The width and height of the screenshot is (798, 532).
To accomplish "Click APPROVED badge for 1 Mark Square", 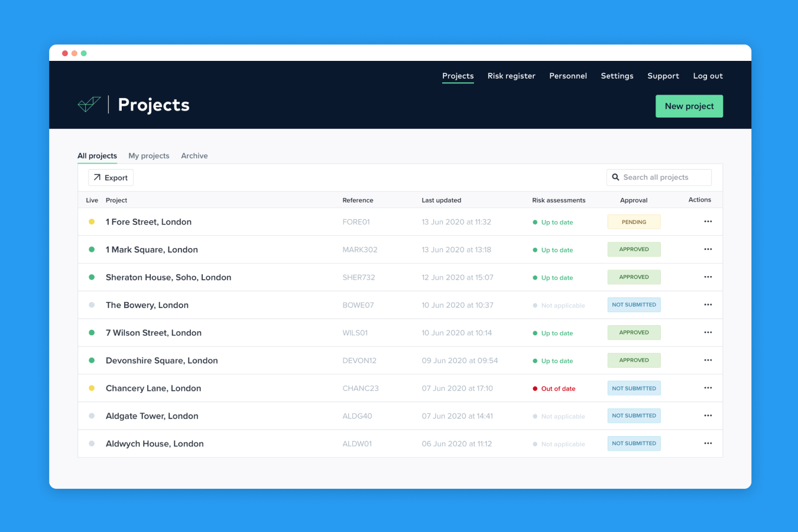I will point(634,249).
